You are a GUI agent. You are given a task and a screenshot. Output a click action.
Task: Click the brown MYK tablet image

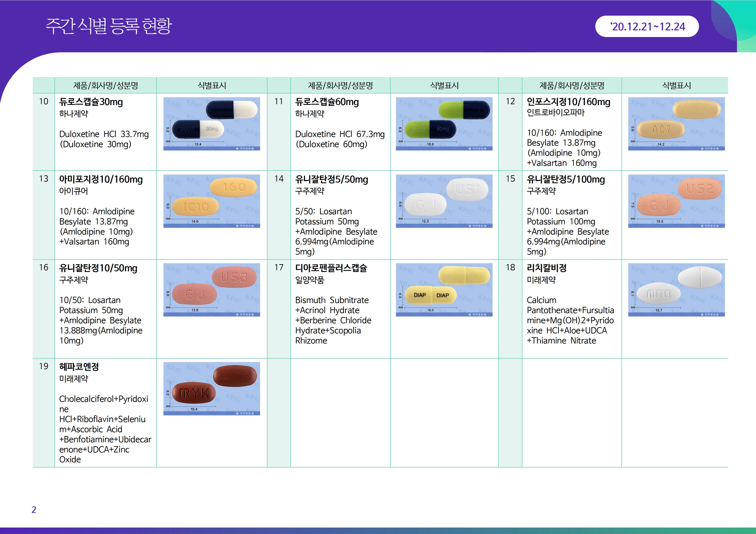(x=211, y=389)
